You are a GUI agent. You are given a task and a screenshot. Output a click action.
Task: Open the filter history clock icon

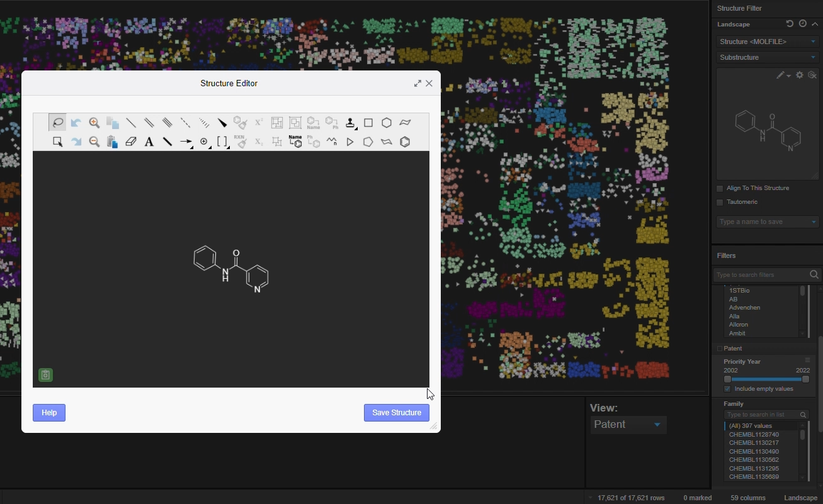(x=803, y=24)
